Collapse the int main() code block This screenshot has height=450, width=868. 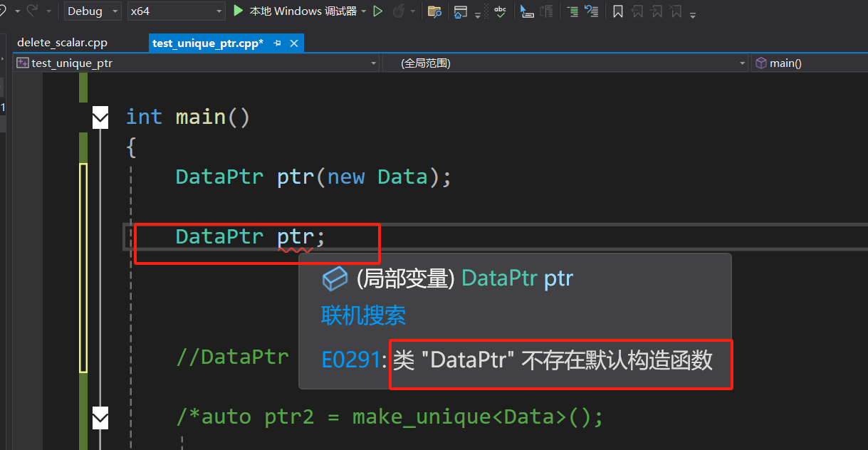tap(100, 117)
